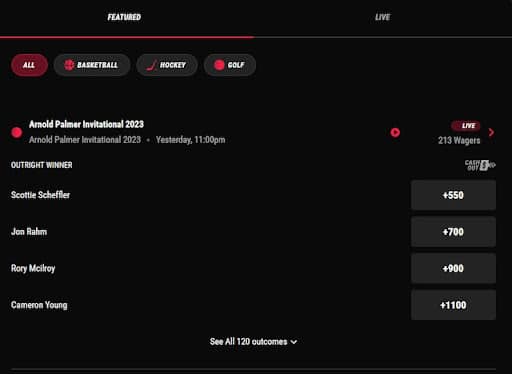512x374 pixels.
Task: Click the golf icon beside the event title
Action: click(x=17, y=132)
